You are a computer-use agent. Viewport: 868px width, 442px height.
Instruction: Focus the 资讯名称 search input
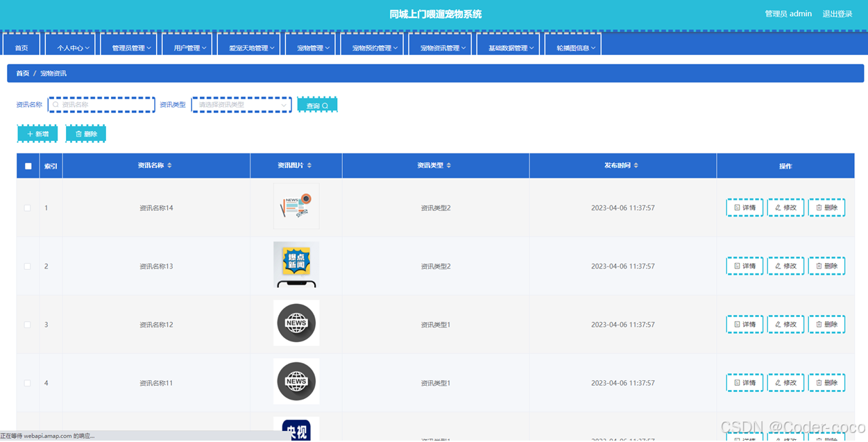point(101,105)
